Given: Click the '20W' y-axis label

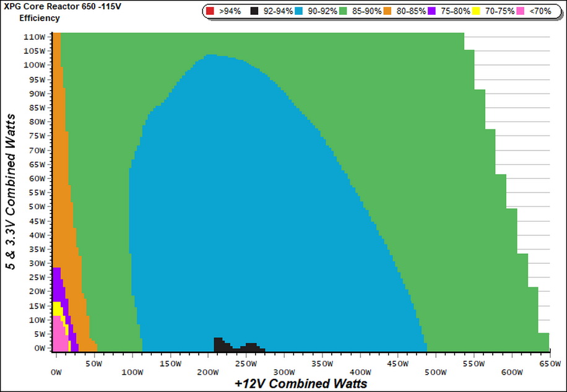Looking at the screenshot, I should click(37, 292).
